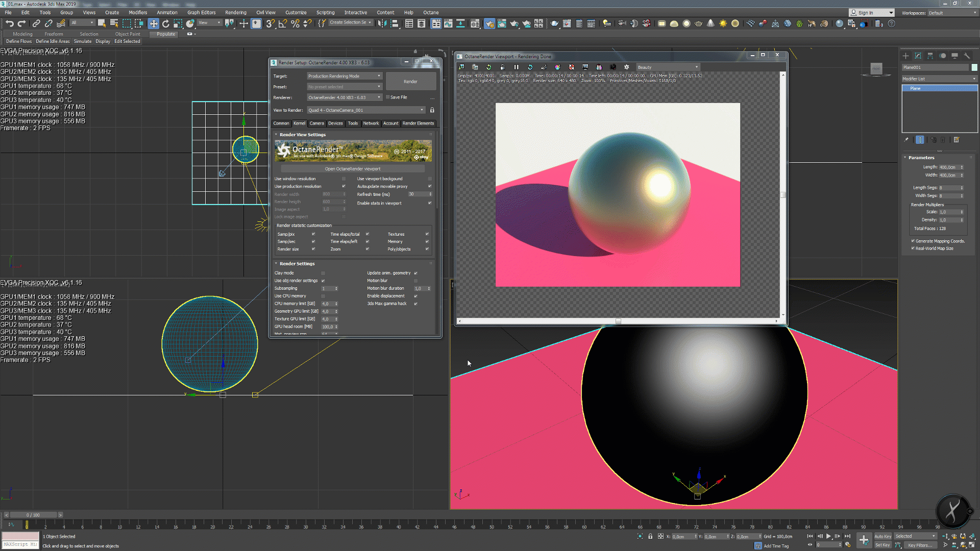Open the Rendering menu
The width and height of the screenshot is (980, 551).
coord(235,12)
